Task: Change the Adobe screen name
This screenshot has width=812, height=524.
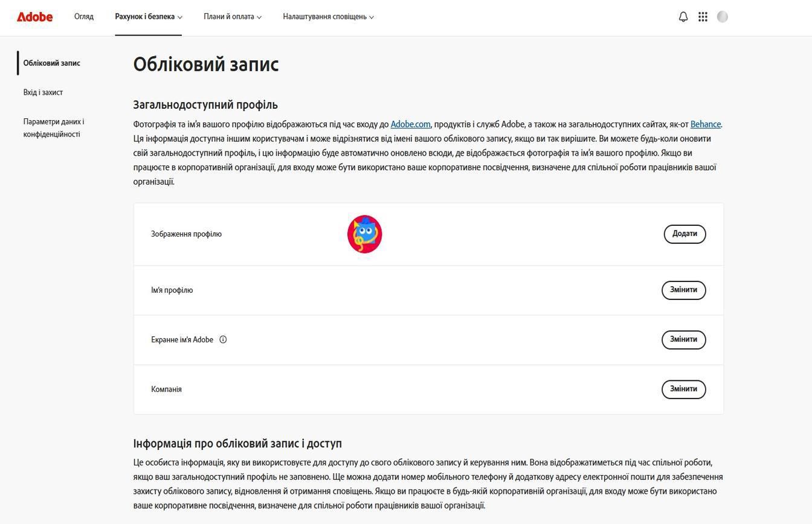Action: tap(683, 339)
